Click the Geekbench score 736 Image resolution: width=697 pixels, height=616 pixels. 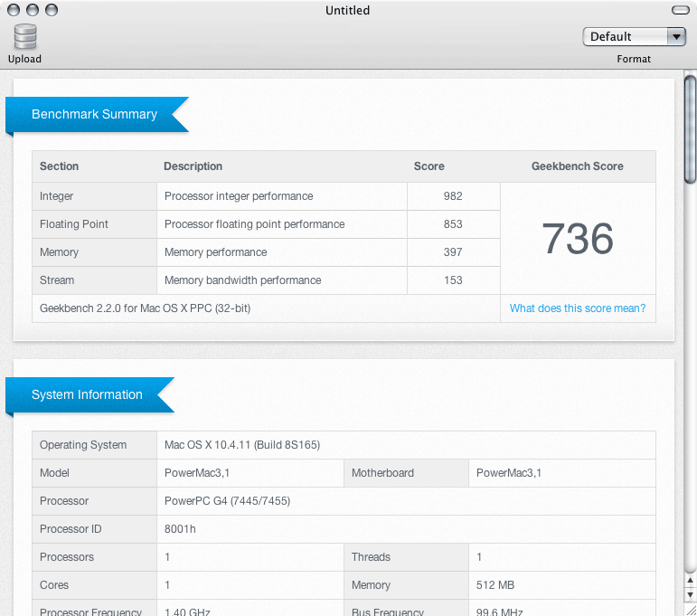click(578, 239)
